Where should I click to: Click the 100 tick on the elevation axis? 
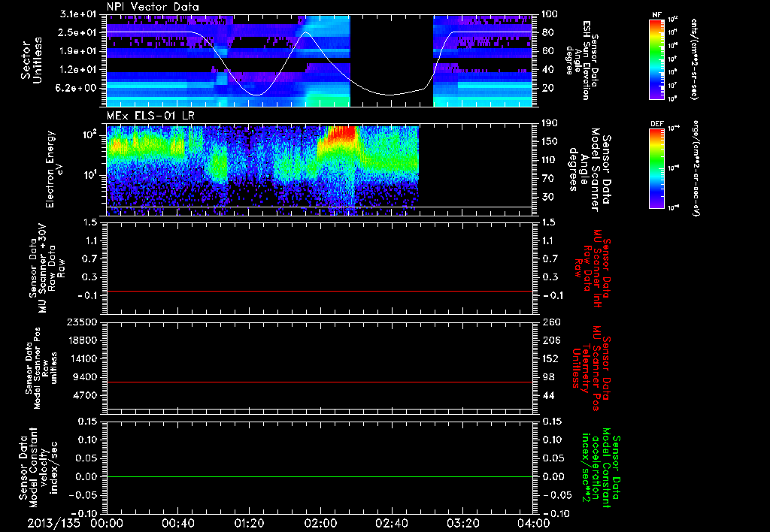[550, 14]
